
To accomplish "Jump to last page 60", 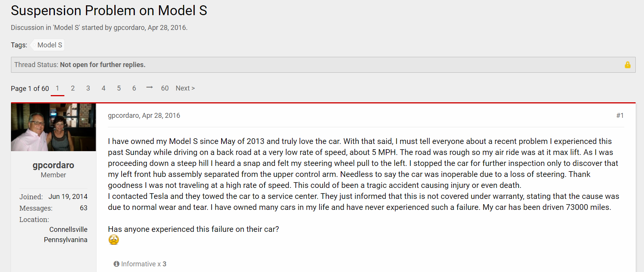I will pos(165,88).
